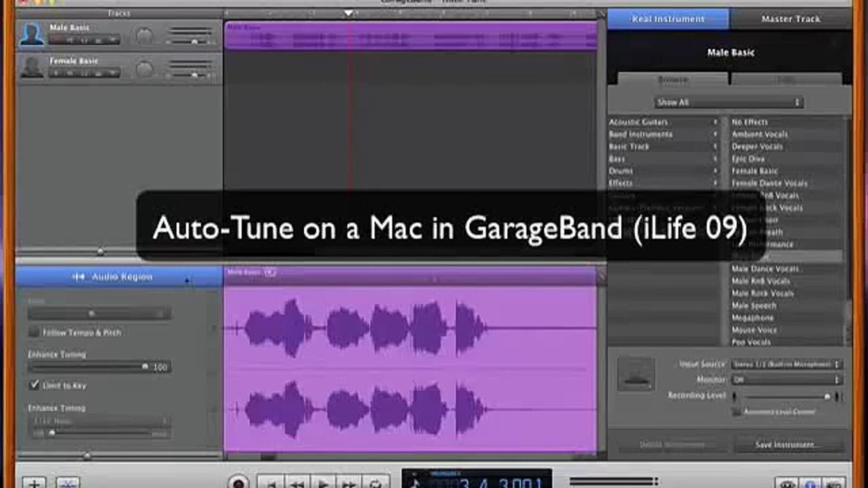This screenshot has height=488, width=868.
Task: Enable Follow Tempo & Pitch checkbox
Action: [34, 333]
